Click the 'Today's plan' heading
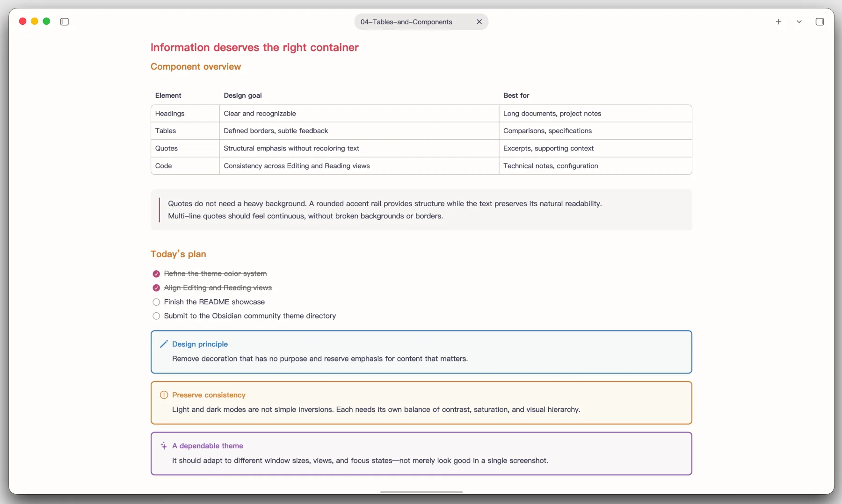The height and width of the screenshot is (504, 842). [178, 254]
